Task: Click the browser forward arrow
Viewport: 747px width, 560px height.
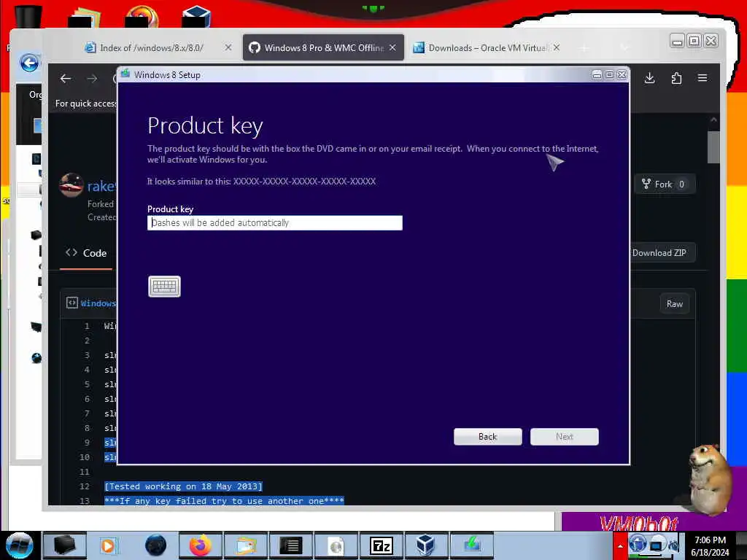Action: 92,79
